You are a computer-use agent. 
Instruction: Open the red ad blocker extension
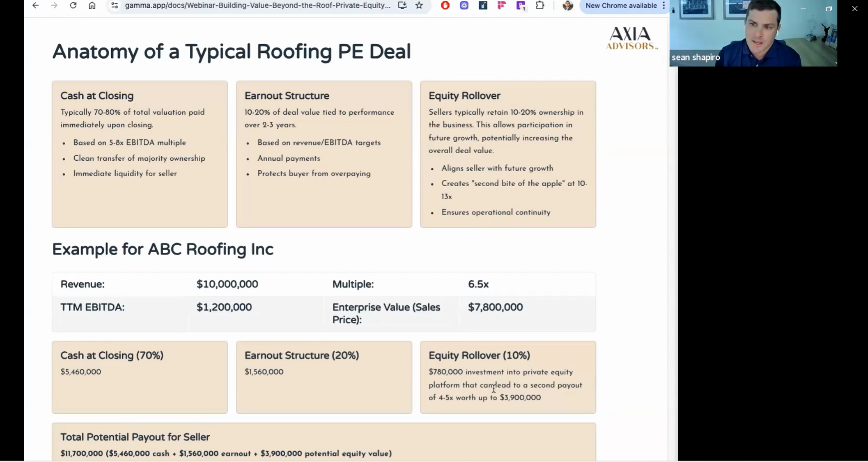click(x=445, y=5)
